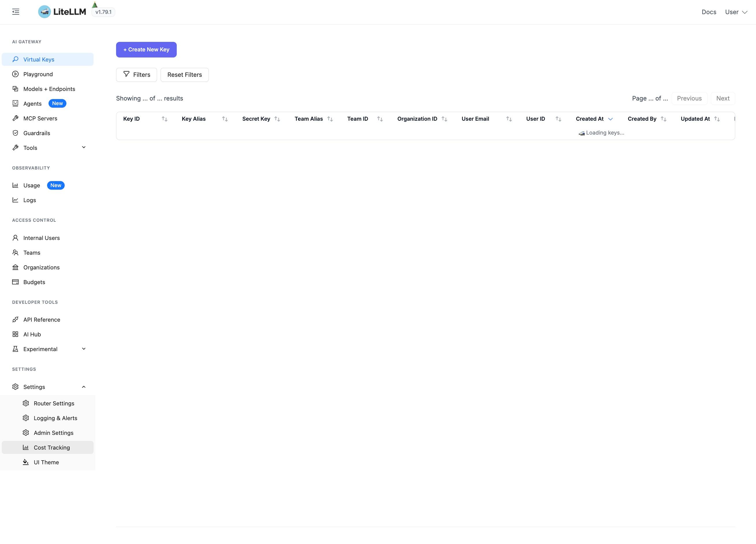Click the Guardrails shield icon

[15, 133]
